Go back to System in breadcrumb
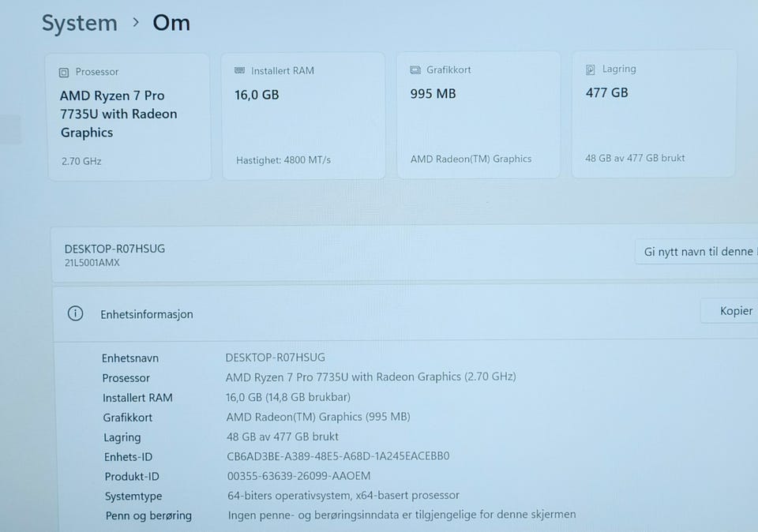This screenshot has height=532, width=758. point(80,23)
